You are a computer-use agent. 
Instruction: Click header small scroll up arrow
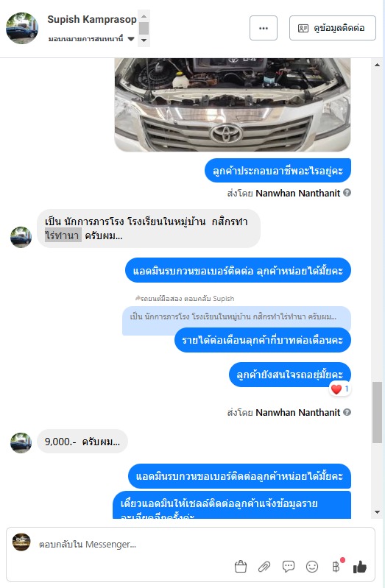[x=144, y=16]
